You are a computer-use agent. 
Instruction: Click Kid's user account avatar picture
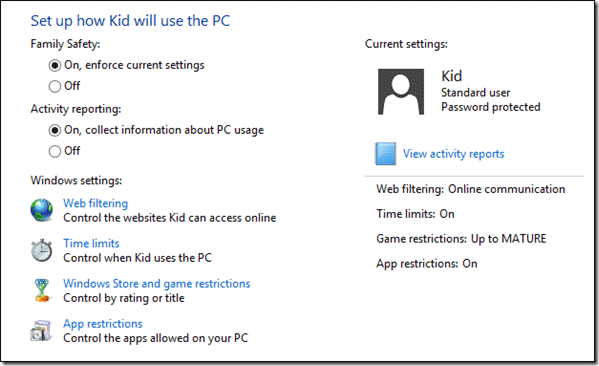(x=401, y=92)
